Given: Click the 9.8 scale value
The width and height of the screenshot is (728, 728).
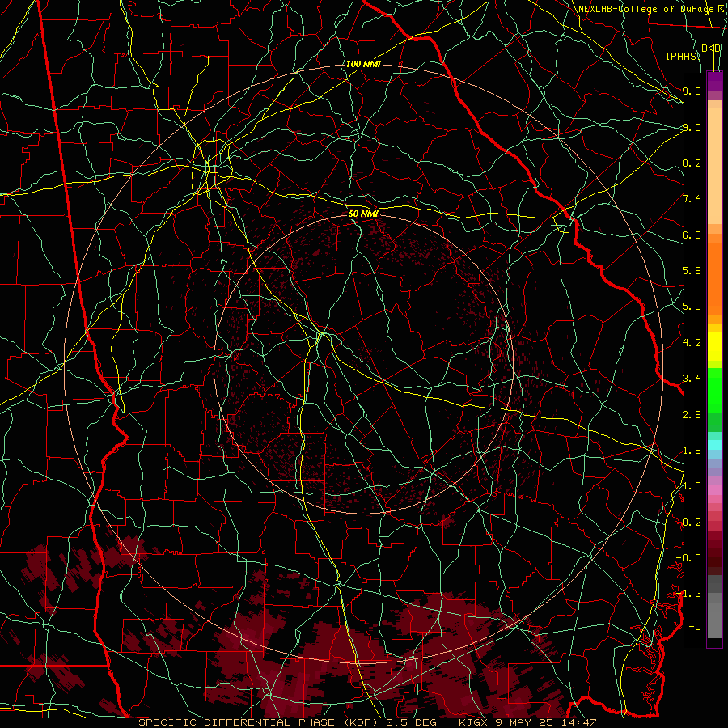Looking at the screenshot, I should click(692, 91).
